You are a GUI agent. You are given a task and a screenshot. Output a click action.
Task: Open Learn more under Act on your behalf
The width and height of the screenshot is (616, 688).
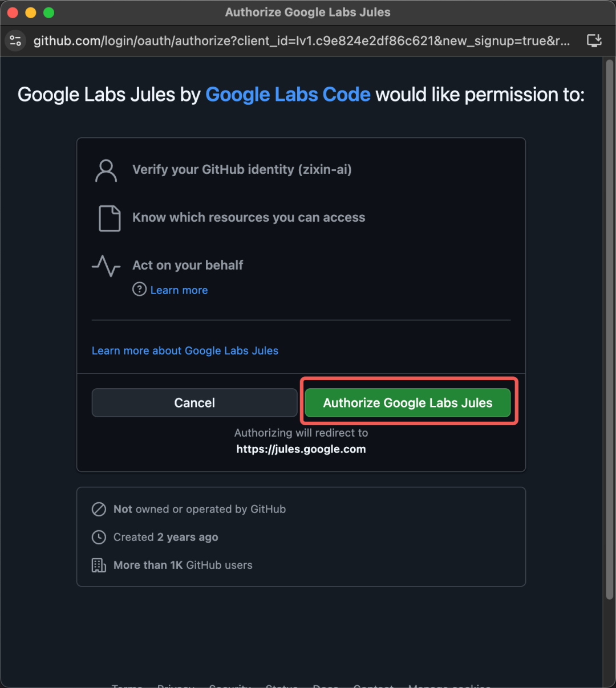point(179,290)
